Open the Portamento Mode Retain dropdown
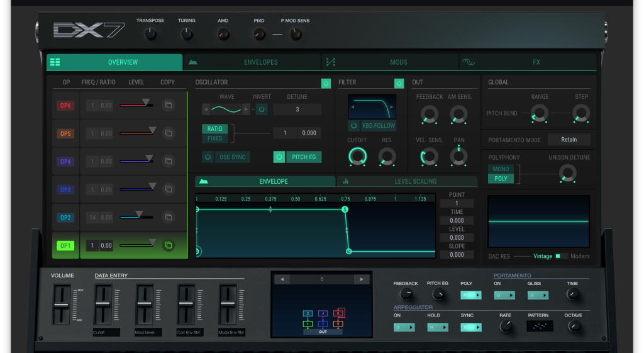Screen dimensions: 644x353 [569, 140]
